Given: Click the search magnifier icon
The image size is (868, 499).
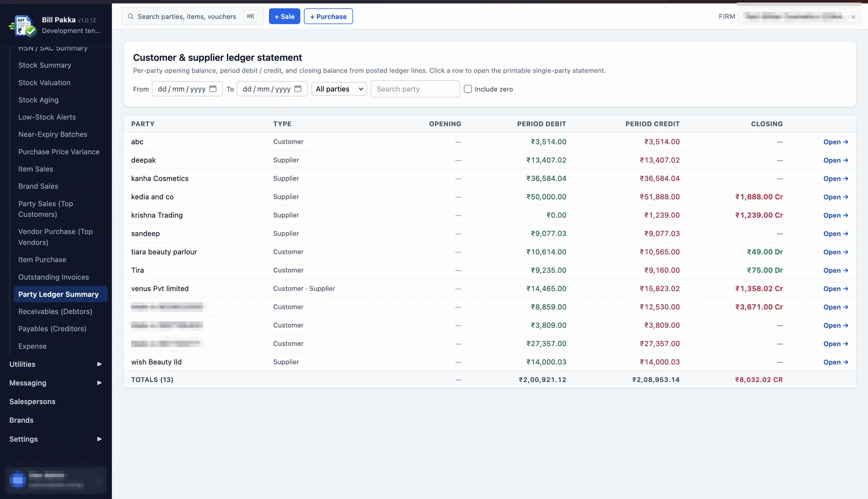Looking at the screenshot, I should [x=131, y=16].
